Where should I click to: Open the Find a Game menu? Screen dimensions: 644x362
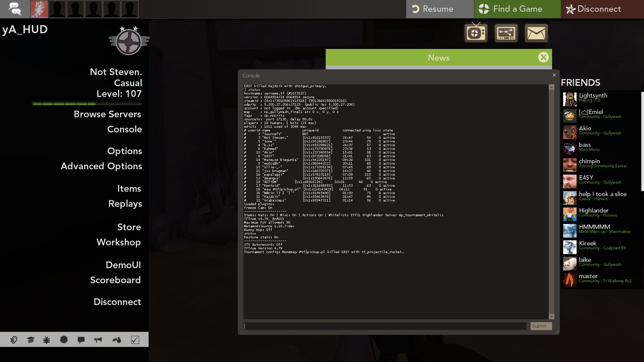click(x=517, y=9)
